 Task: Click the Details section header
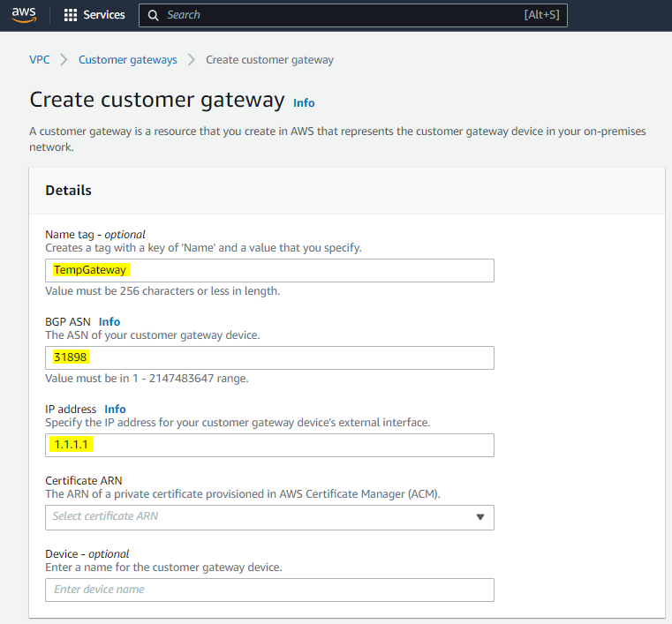[x=69, y=190]
